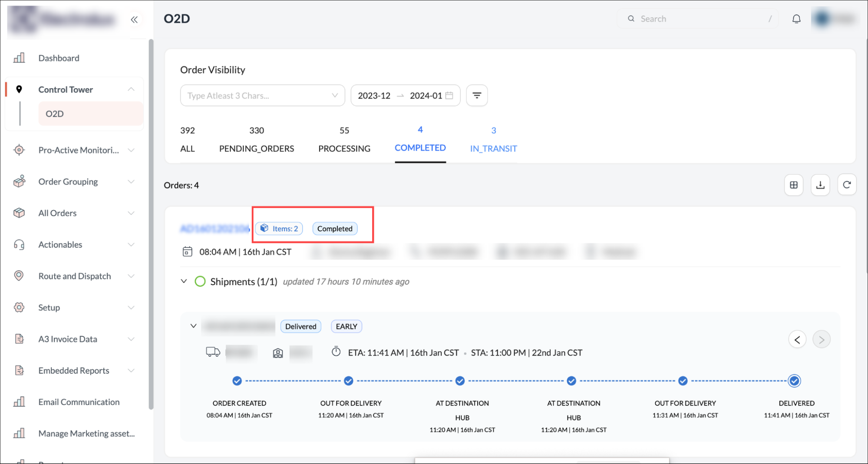The width and height of the screenshot is (868, 464).
Task: Click the delivery truck icon
Action: tap(213, 352)
